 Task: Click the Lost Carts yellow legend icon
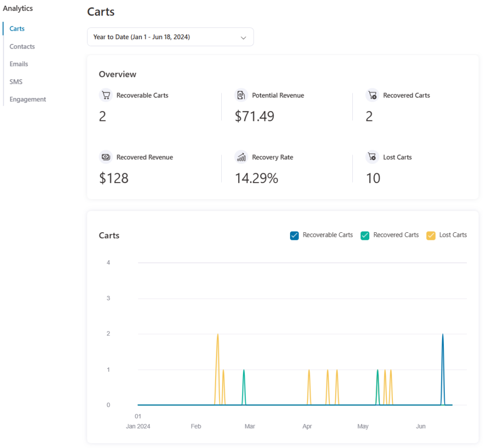point(431,235)
